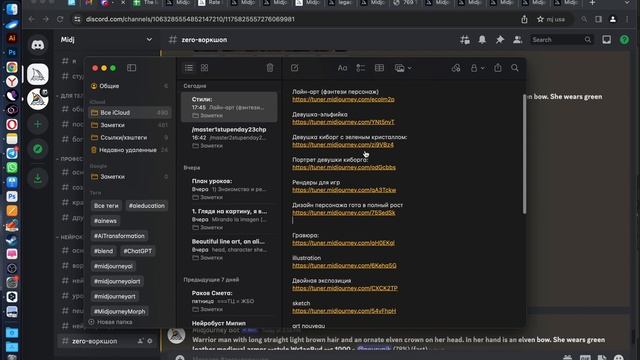640x360 pixels.
Task: Toggle Discord member list icon
Action: (x=517, y=40)
